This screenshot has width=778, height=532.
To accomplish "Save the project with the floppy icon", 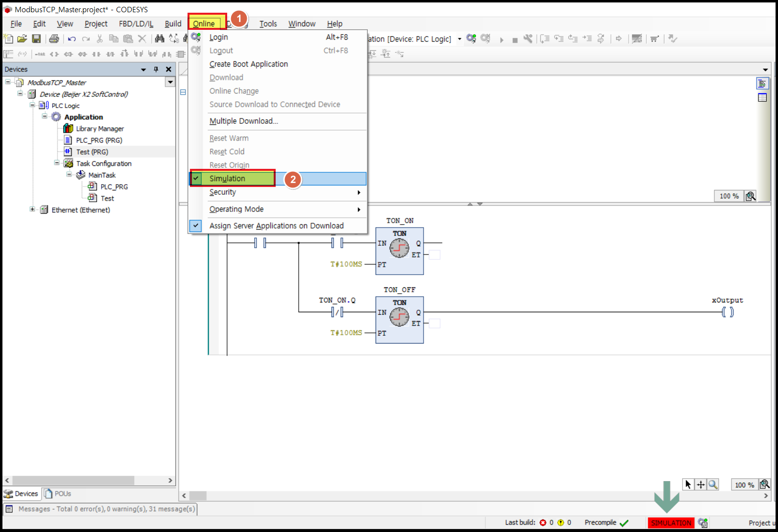I will click(x=36, y=39).
